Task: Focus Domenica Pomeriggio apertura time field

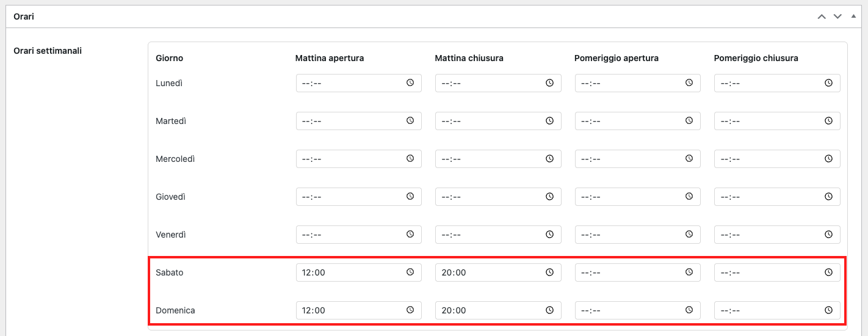Action: (638, 310)
